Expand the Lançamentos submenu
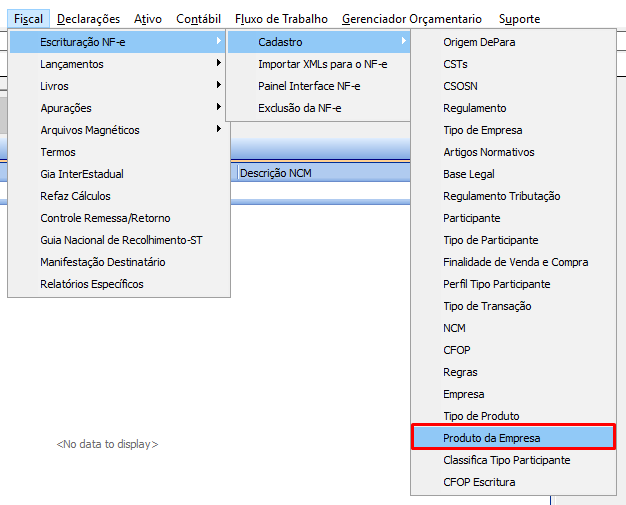Image resolution: width=626 pixels, height=505 pixels. 72,64
